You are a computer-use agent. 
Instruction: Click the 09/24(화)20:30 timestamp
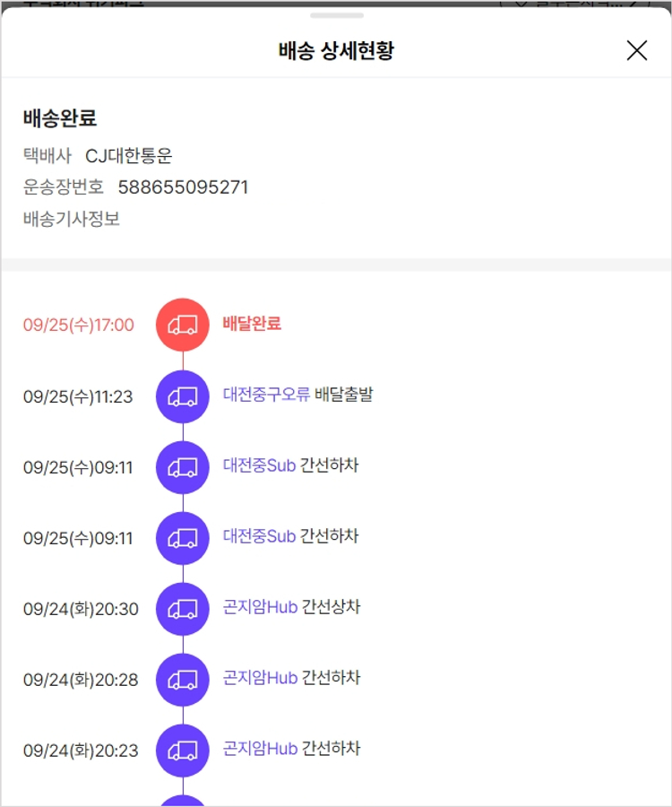pyautogui.click(x=81, y=610)
